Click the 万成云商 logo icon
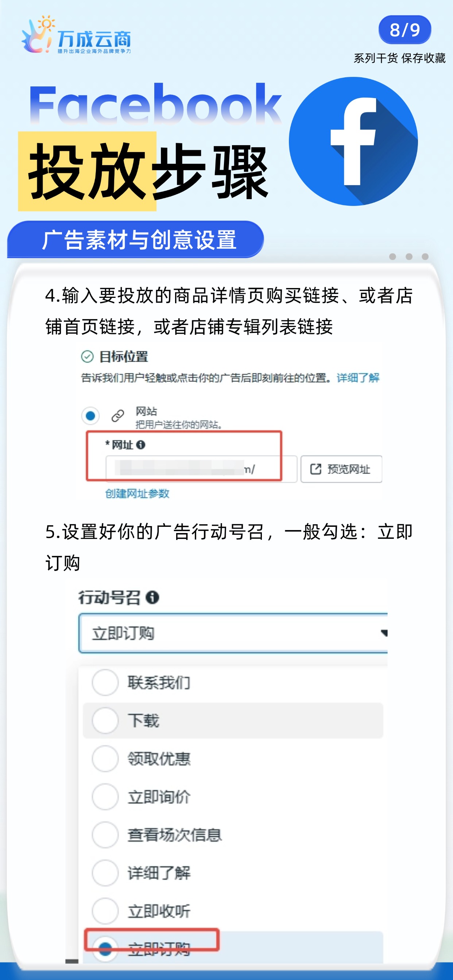Viewport: 453px width, 980px height. pos(37,34)
